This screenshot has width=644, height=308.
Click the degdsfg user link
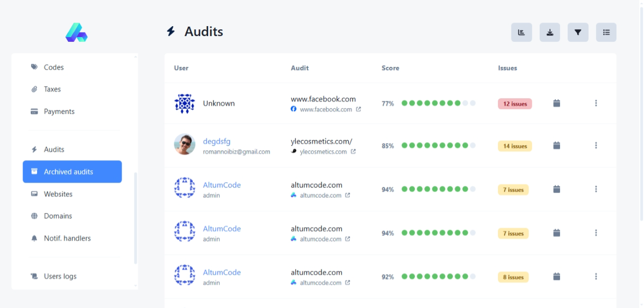tap(217, 141)
